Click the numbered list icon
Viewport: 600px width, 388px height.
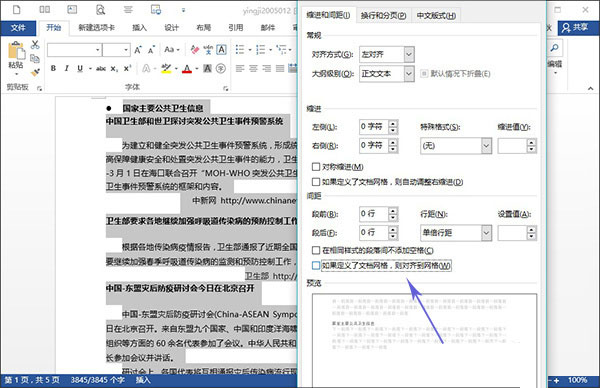[x=261, y=50]
